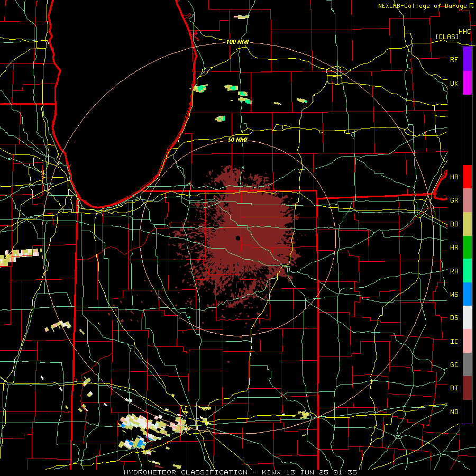Select the GR pink-brown legend swatch
The width and height of the screenshot is (476, 476).
point(467,200)
